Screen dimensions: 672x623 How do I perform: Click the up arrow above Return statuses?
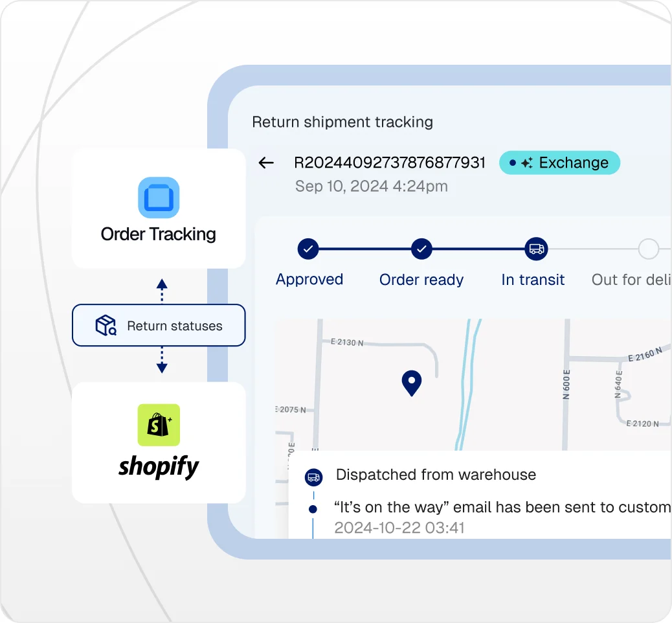(162, 290)
